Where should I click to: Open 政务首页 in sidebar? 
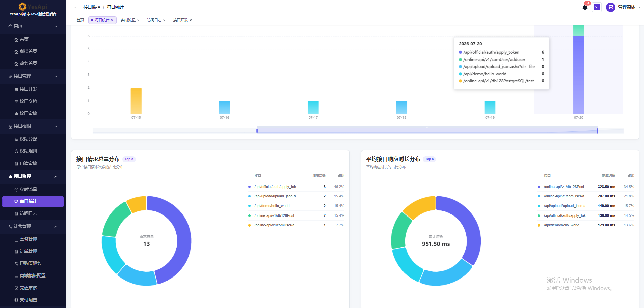click(x=33, y=64)
